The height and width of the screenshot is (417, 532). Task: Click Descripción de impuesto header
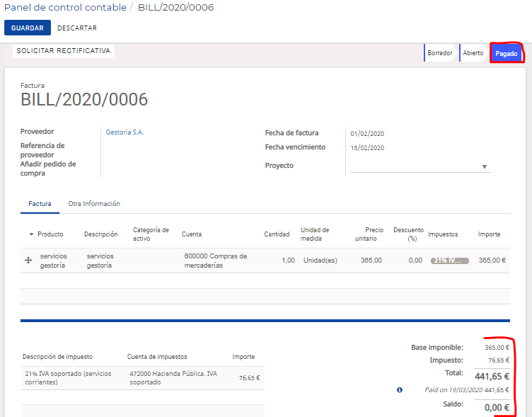point(58,357)
